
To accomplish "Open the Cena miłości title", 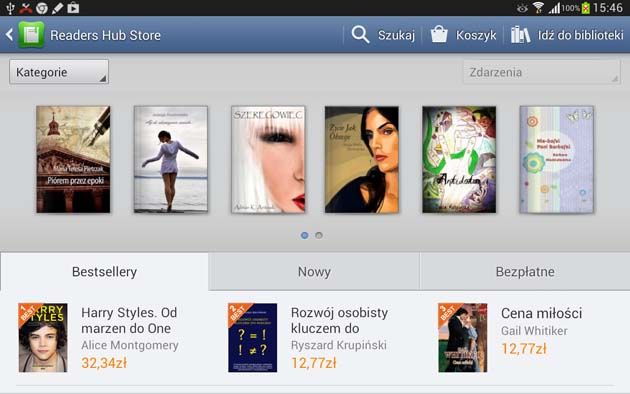I will pyautogui.click(x=541, y=313).
